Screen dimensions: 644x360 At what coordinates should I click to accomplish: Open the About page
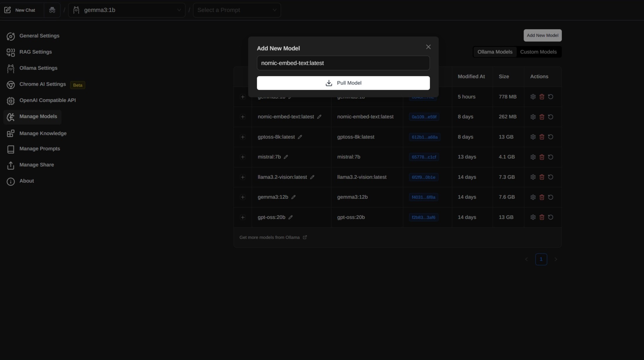tap(20, 181)
